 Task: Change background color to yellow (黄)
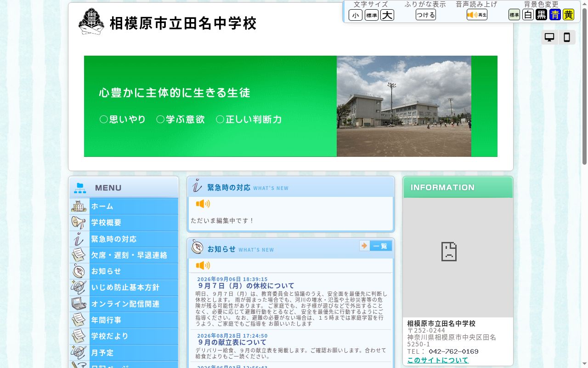click(568, 15)
